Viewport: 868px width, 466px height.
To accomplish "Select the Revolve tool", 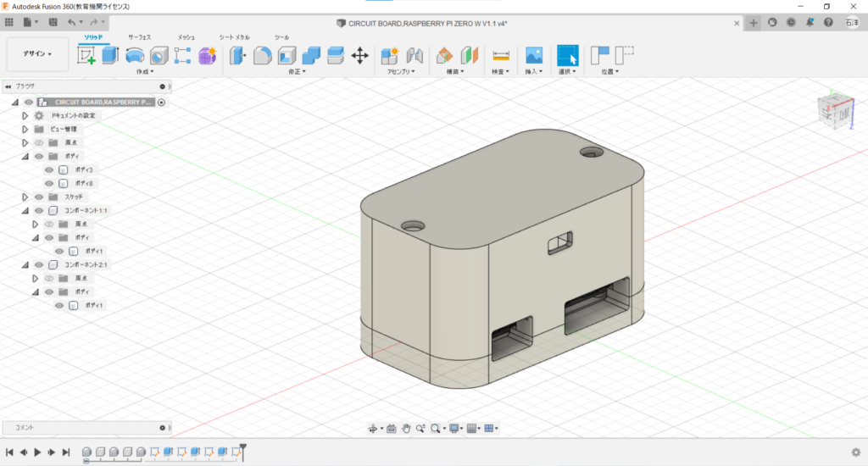I will (x=135, y=55).
